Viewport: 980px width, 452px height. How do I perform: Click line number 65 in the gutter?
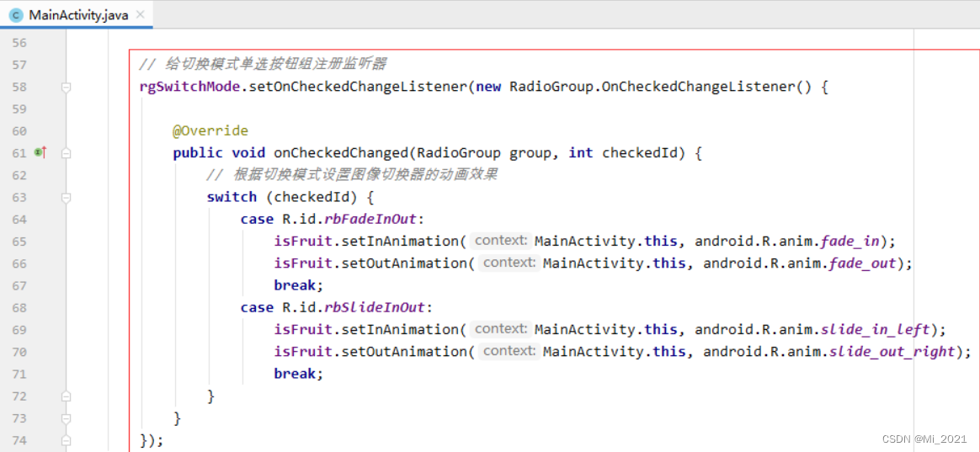coord(19,242)
